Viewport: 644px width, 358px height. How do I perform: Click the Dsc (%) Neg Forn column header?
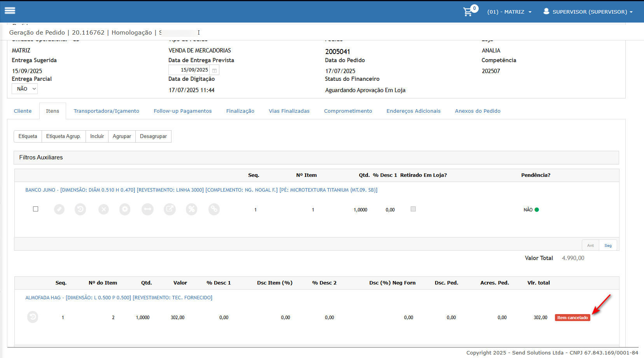tap(392, 283)
